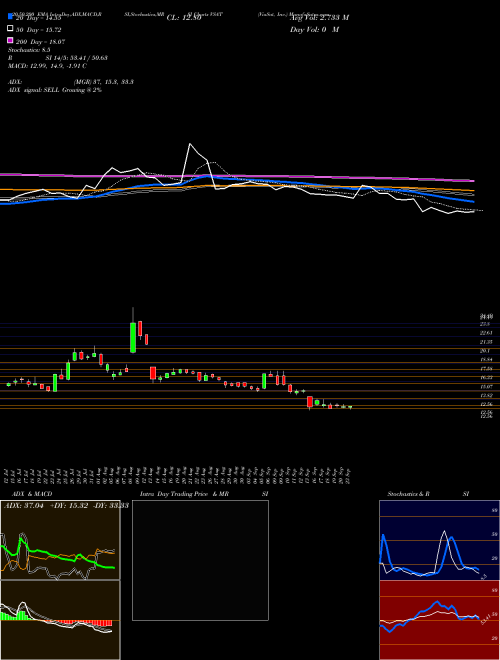Click the 'ADX: 37.04' value in indicator panel
The height and width of the screenshot is (660, 500).
click(24, 506)
